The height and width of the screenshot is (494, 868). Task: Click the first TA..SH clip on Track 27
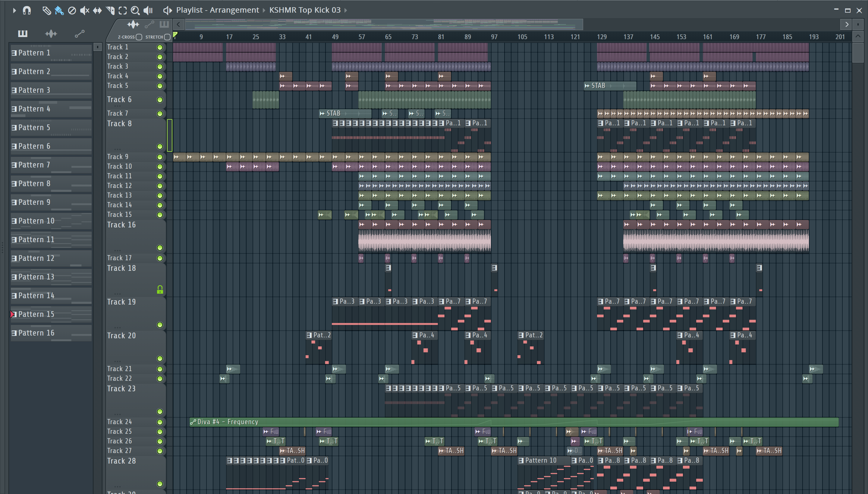click(292, 451)
